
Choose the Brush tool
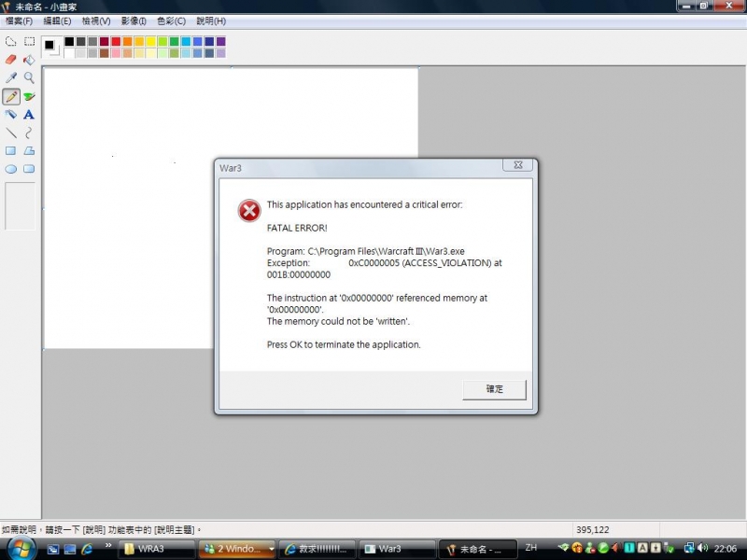click(x=29, y=97)
